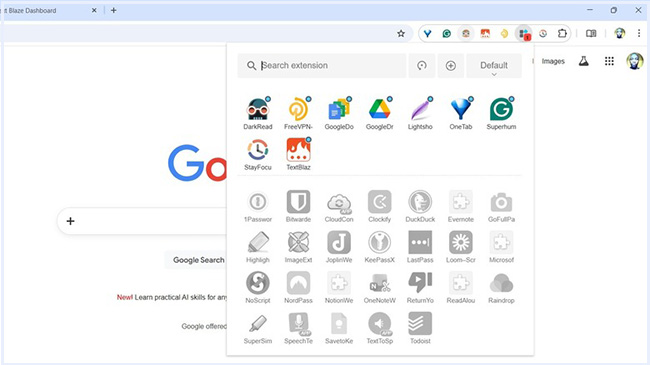Open the Chrome three-dot menu
650x365 pixels.
click(639, 34)
